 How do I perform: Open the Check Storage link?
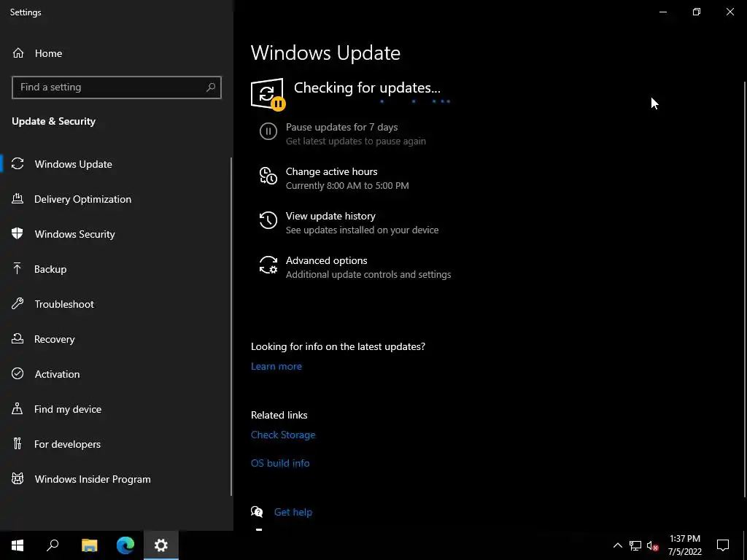[x=283, y=435]
